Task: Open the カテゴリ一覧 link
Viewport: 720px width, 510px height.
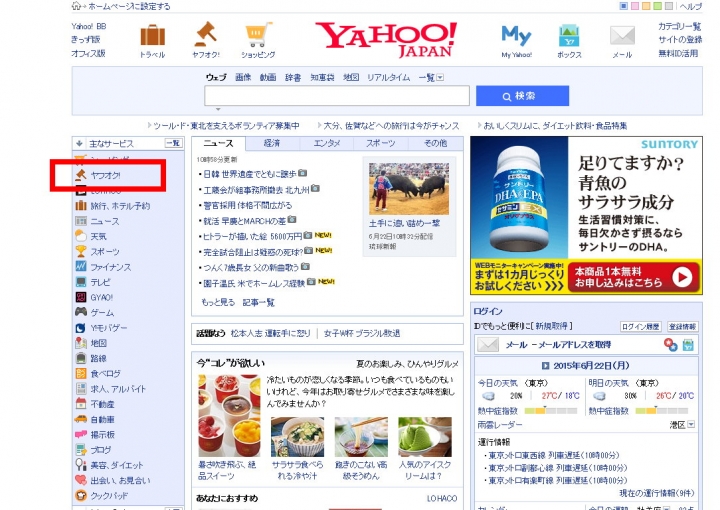Action: pyautogui.click(x=680, y=26)
